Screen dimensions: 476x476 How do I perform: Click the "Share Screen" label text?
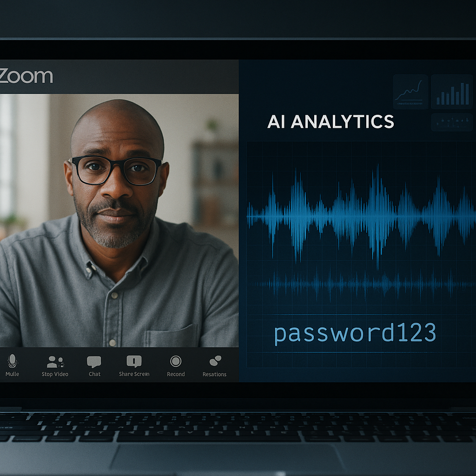(x=134, y=374)
